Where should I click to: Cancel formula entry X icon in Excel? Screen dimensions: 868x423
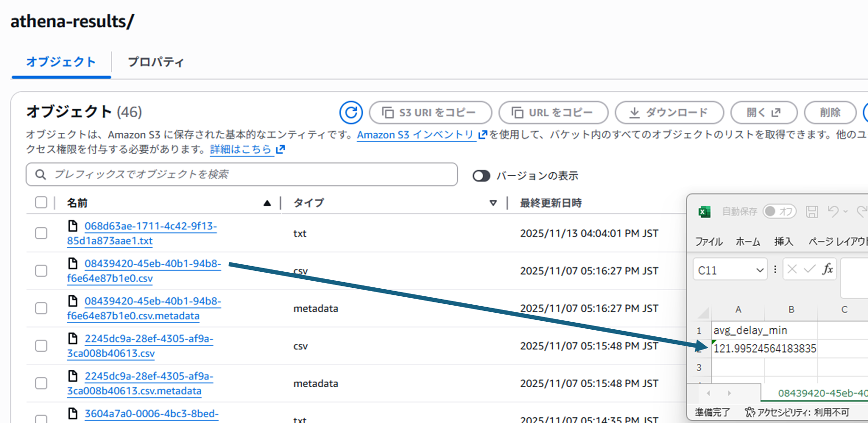click(x=792, y=269)
